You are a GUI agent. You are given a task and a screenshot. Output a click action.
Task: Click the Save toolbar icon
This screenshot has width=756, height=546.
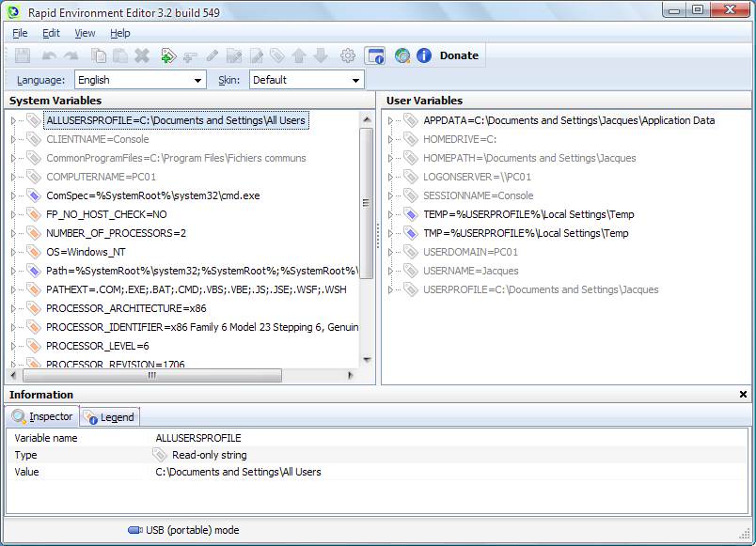(23, 55)
